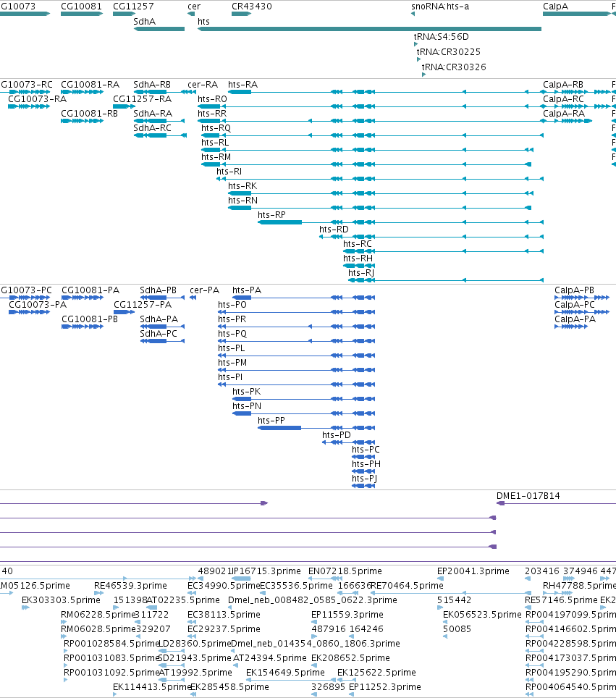
Task: Select the long hts gene bar
Action: tap(369, 29)
